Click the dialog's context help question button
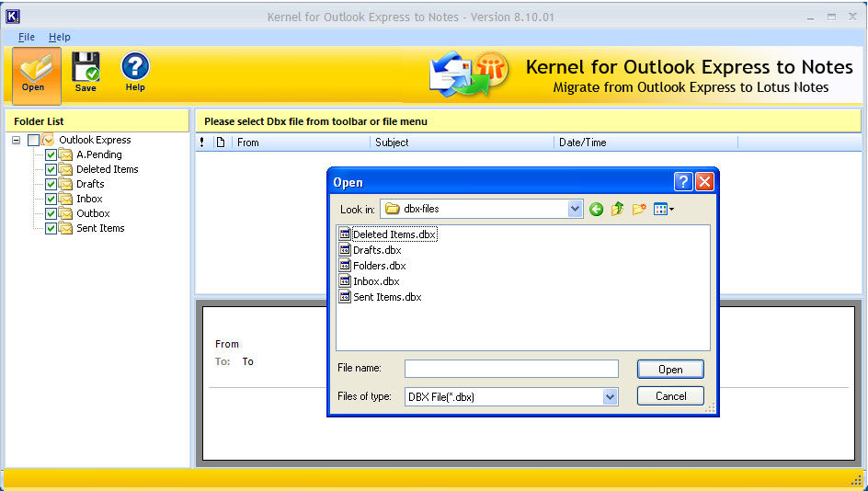Image resolution: width=868 pixels, height=491 pixels. point(682,182)
